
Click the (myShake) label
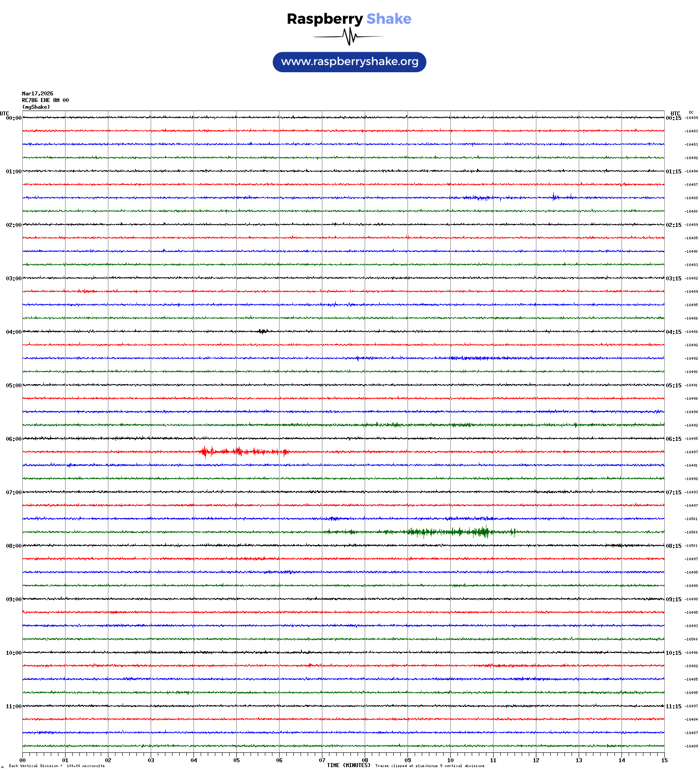click(x=36, y=107)
